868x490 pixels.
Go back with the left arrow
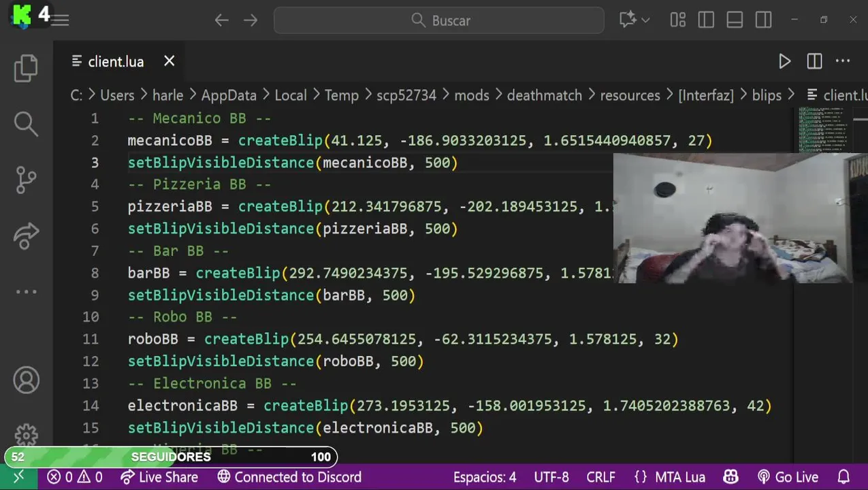(x=221, y=20)
